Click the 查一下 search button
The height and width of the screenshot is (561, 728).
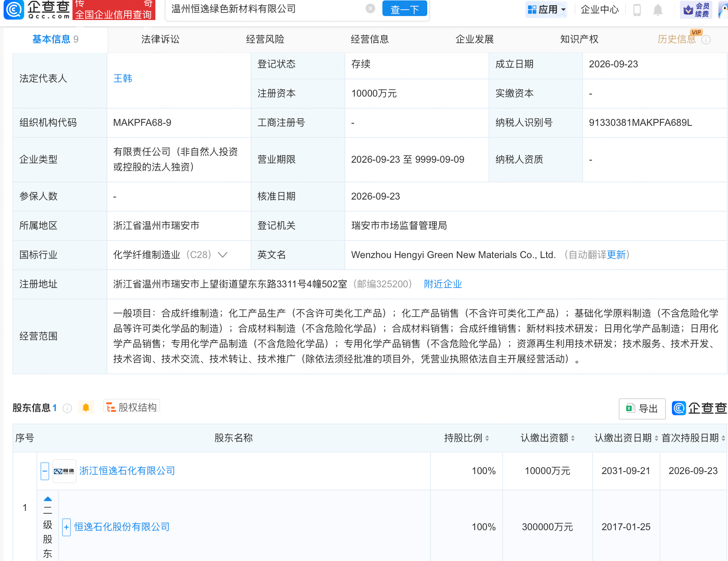(x=404, y=9)
